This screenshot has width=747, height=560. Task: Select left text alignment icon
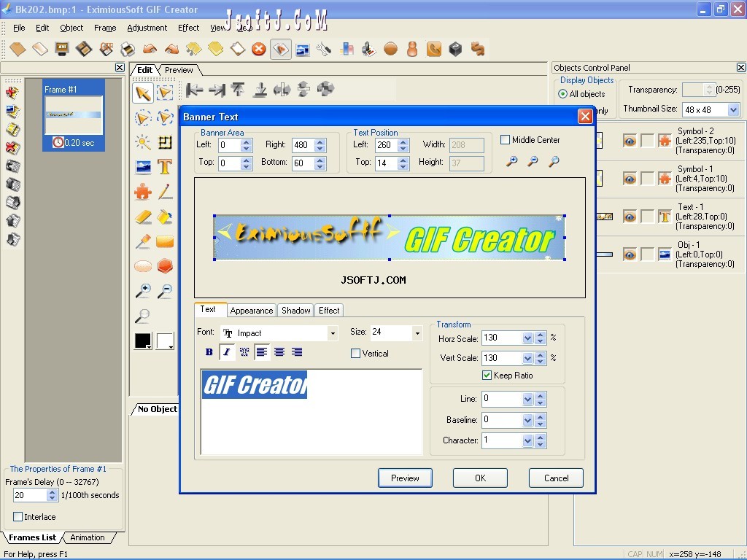point(262,352)
